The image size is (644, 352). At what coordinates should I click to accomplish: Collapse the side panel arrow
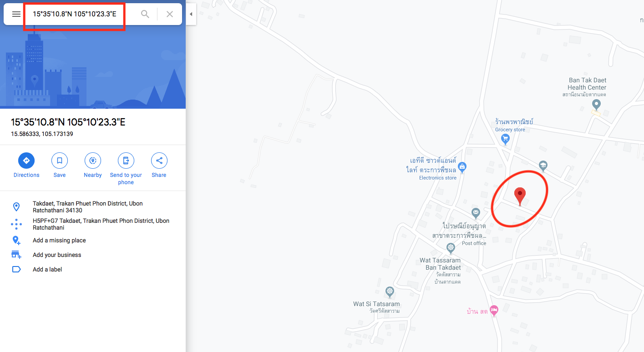[191, 14]
